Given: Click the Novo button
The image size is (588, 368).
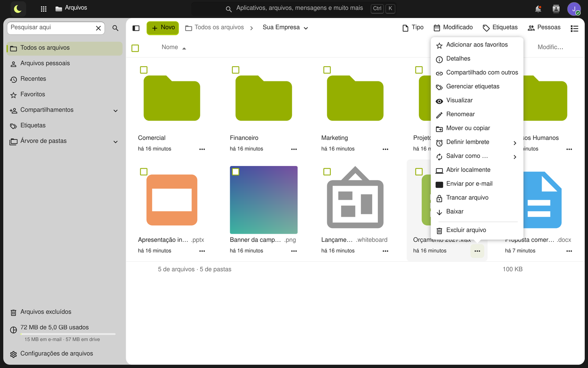Looking at the screenshot, I should point(163,28).
